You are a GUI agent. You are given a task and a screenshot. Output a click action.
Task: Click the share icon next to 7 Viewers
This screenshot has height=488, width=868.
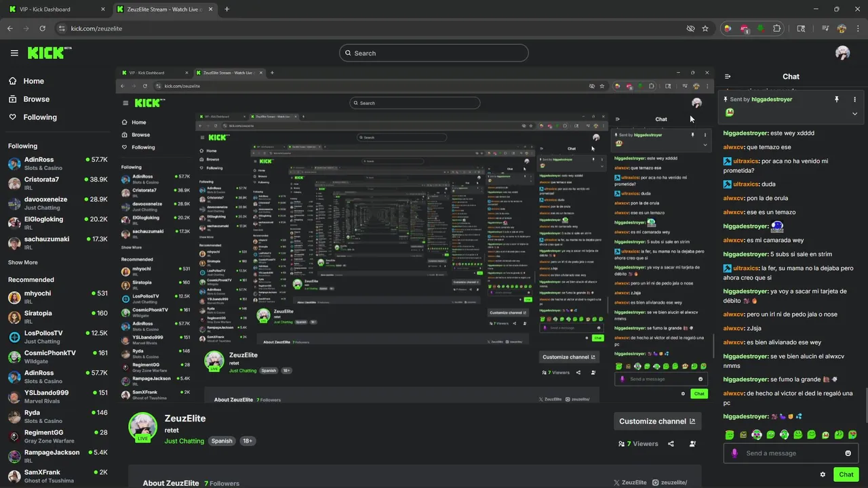(x=671, y=443)
